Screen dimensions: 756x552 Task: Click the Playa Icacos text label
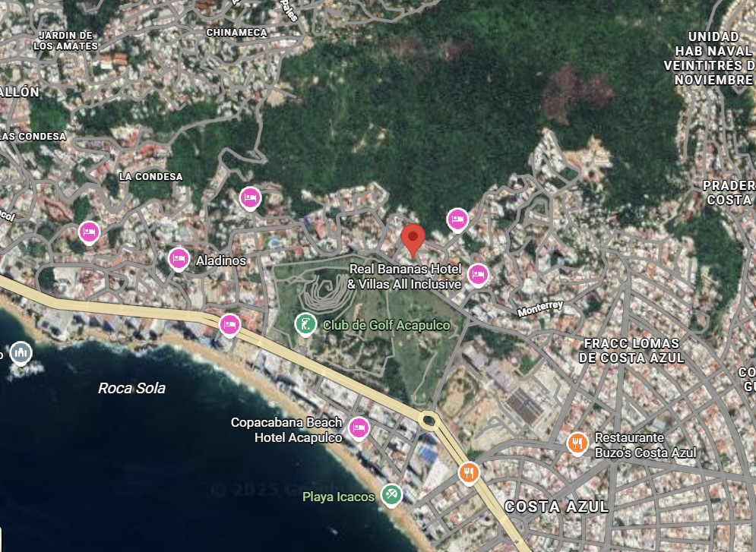(x=338, y=497)
